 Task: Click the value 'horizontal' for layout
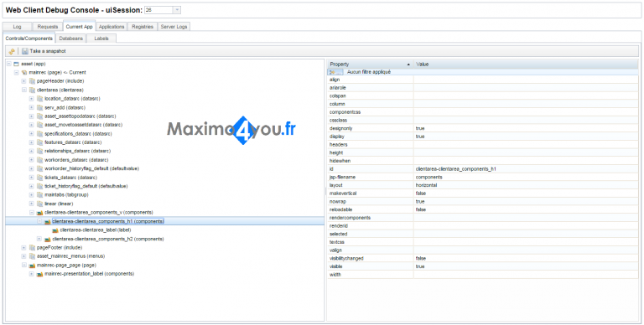426,185
